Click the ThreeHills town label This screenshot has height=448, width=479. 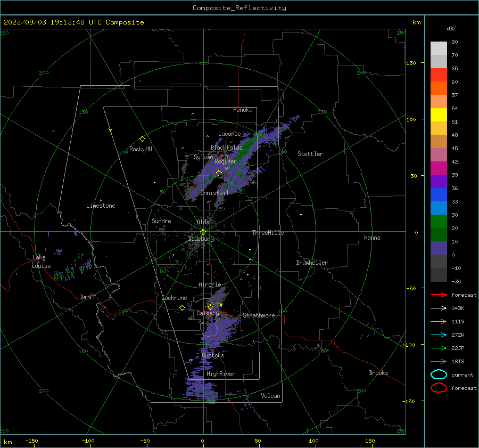click(268, 233)
